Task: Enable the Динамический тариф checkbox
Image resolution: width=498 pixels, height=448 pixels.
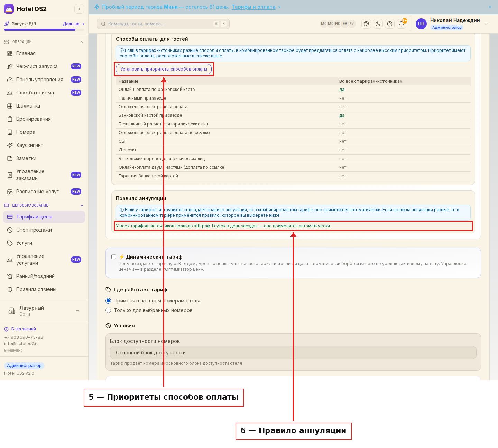Action: click(113, 257)
